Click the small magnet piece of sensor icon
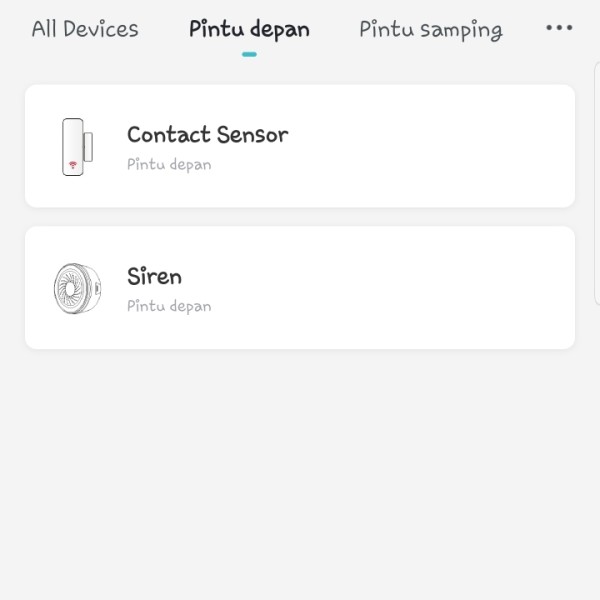Viewport: 600px width, 600px height. [x=88, y=147]
